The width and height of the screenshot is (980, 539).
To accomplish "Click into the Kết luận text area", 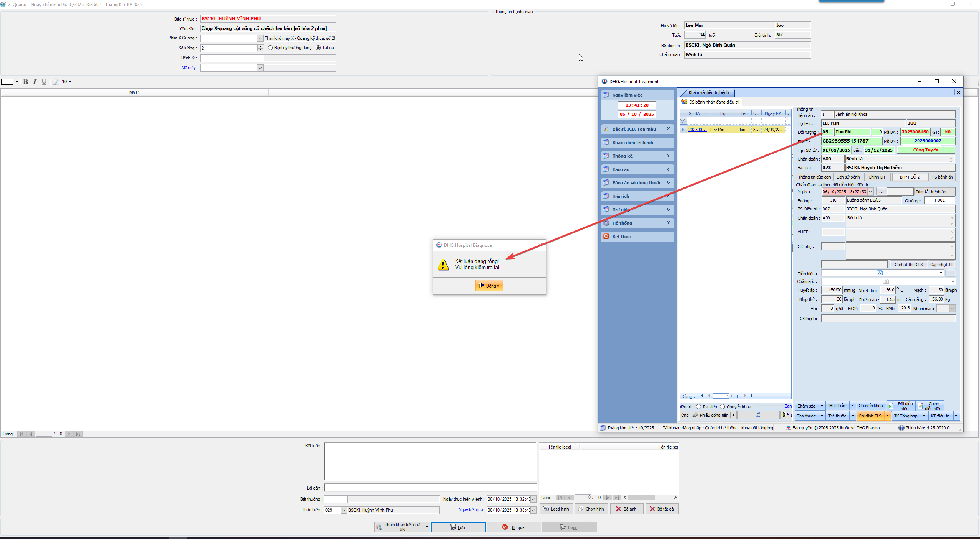I will tap(430, 461).
